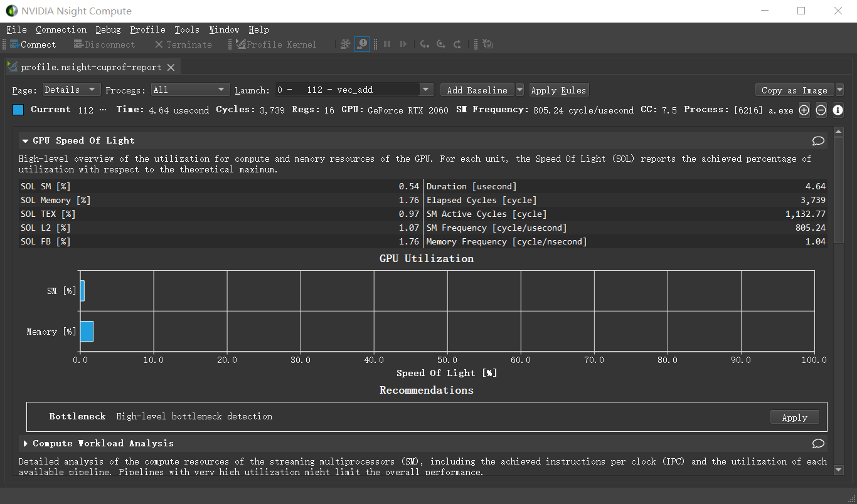Click the Apply Rules button
The width and height of the screenshot is (857, 504).
coord(558,90)
